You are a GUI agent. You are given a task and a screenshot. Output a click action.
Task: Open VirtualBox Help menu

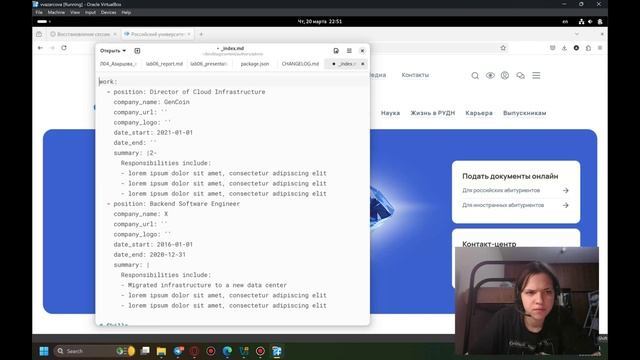pos(126,13)
